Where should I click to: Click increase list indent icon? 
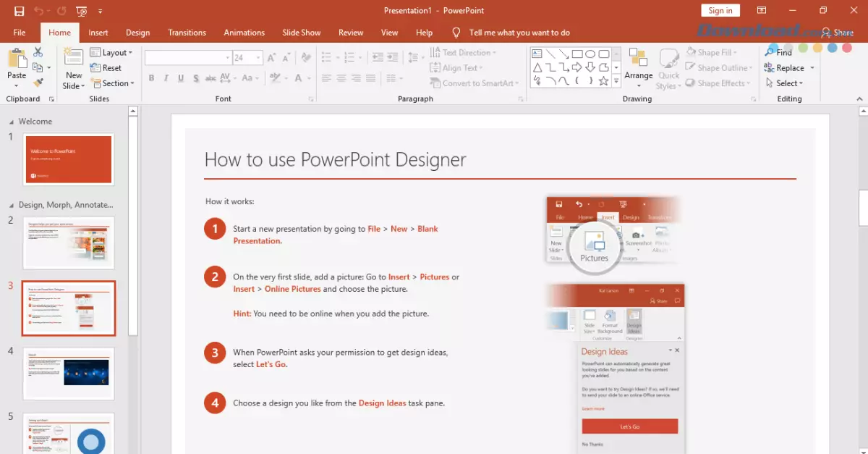392,57
